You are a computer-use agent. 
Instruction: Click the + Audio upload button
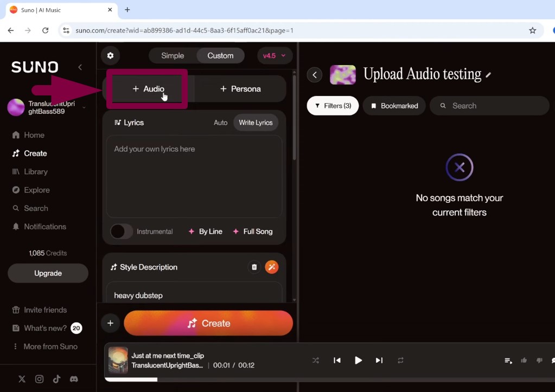click(148, 89)
